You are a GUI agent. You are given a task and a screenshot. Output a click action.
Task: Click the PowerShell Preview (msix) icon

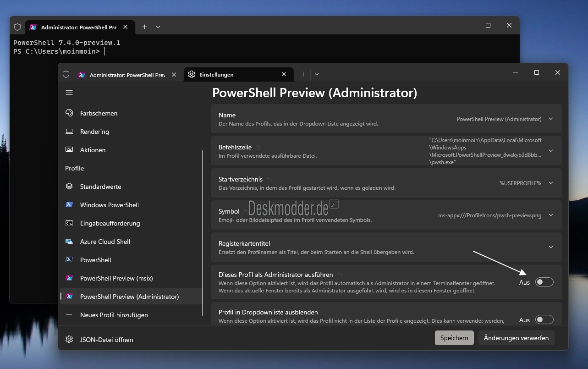(69, 278)
